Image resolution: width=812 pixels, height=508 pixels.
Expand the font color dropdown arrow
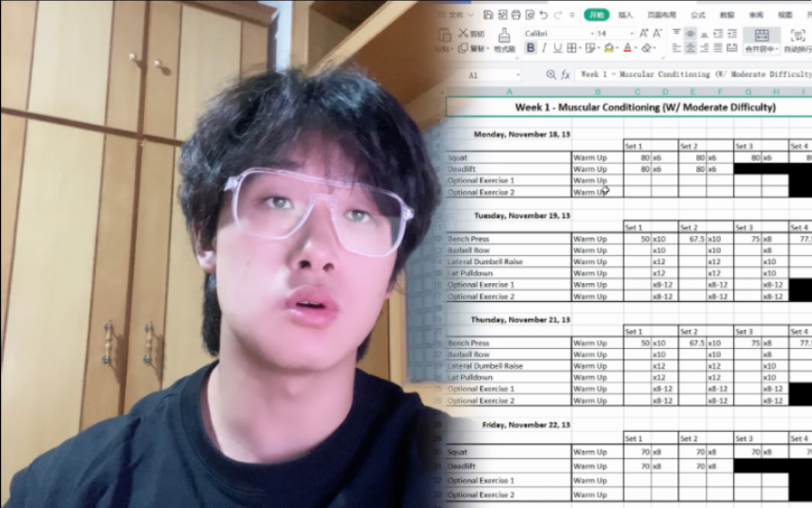pyautogui.click(x=636, y=48)
